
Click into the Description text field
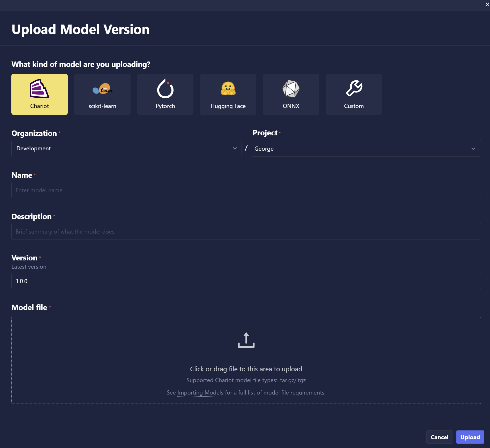[x=246, y=231]
